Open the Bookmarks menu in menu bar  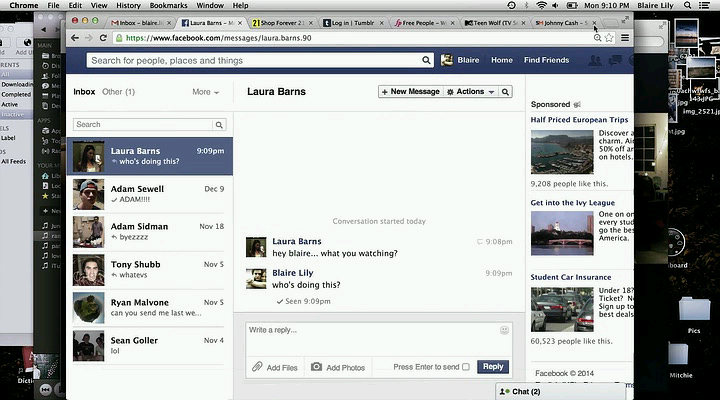click(168, 5)
